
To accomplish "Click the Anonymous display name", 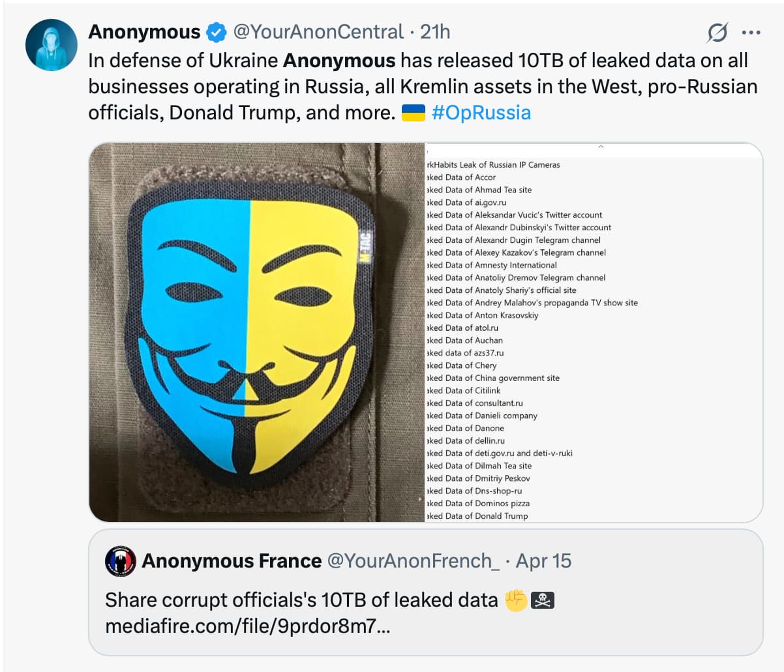I will click(x=144, y=32).
